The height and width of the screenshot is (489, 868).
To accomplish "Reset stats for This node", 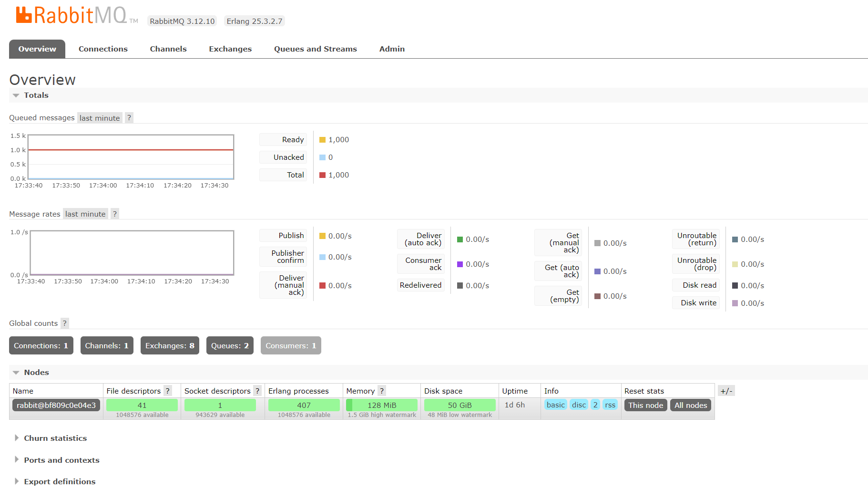I will click(x=645, y=406).
